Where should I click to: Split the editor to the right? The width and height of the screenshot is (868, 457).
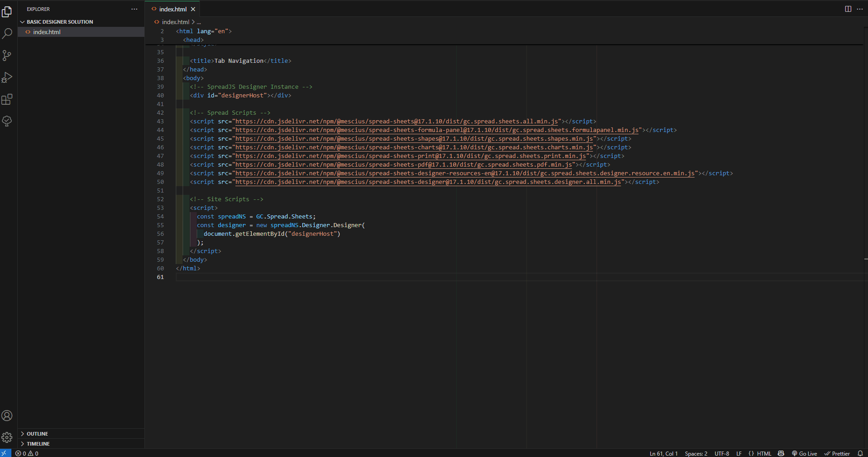click(848, 9)
